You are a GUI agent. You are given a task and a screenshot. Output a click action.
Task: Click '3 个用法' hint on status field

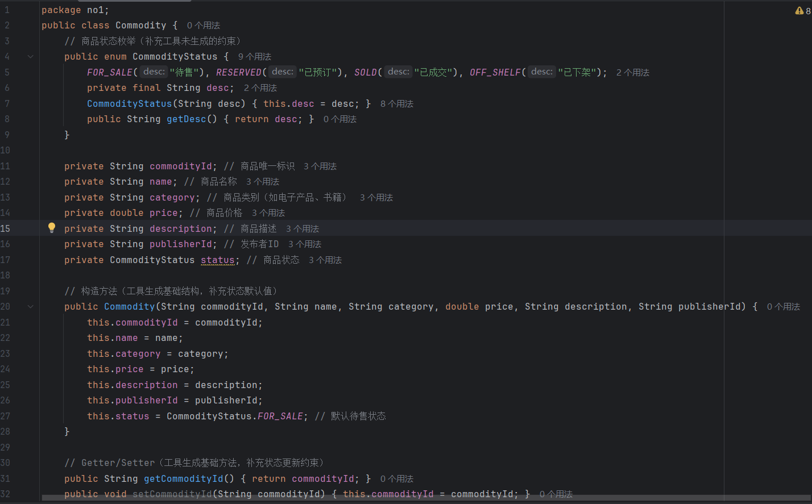[x=325, y=260]
